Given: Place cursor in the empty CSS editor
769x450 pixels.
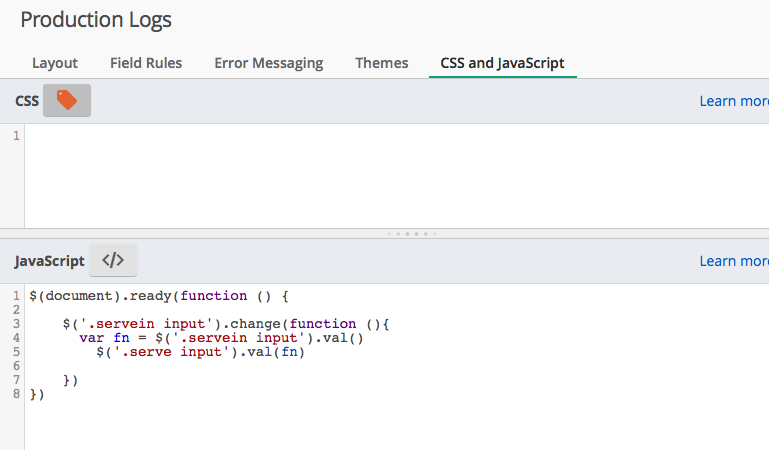Looking at the screenshot, I should click(390, 175).
